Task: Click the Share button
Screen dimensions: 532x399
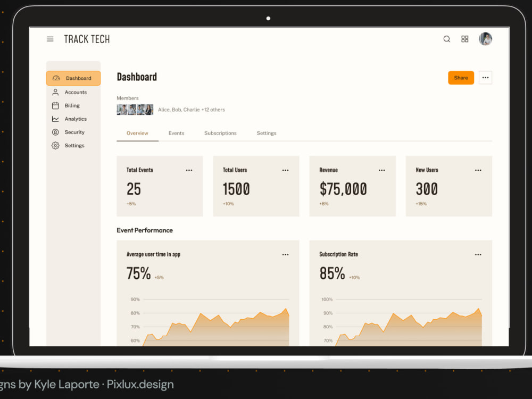Action: (461, 78)
